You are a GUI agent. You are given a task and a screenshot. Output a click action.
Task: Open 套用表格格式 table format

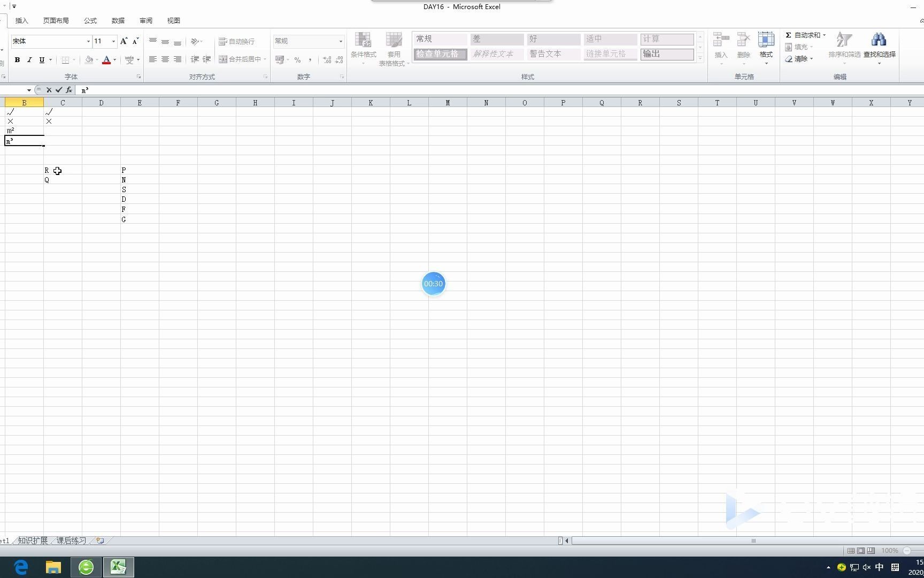coord(394,49)
